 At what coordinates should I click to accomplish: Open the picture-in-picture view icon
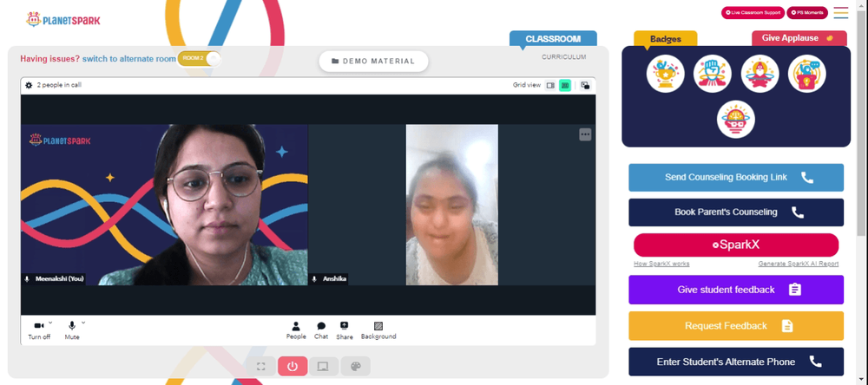pyautogui.click(x=585, y=85)
